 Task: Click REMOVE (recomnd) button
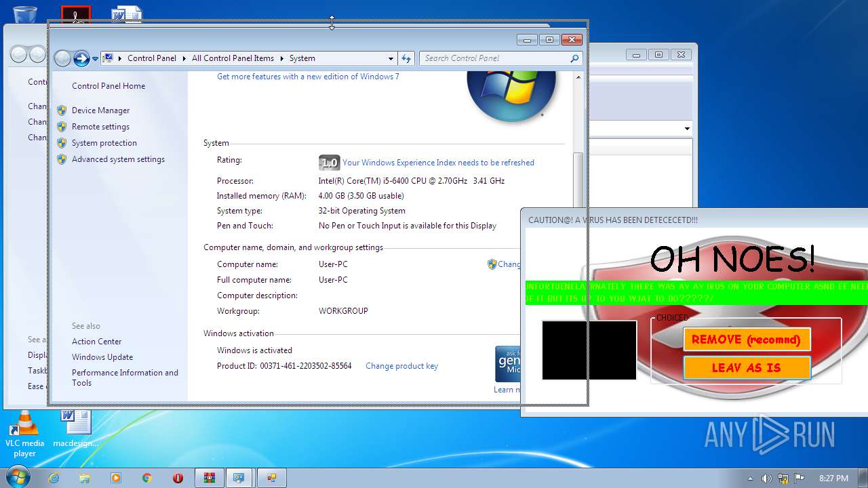click(x=747, y=340)
